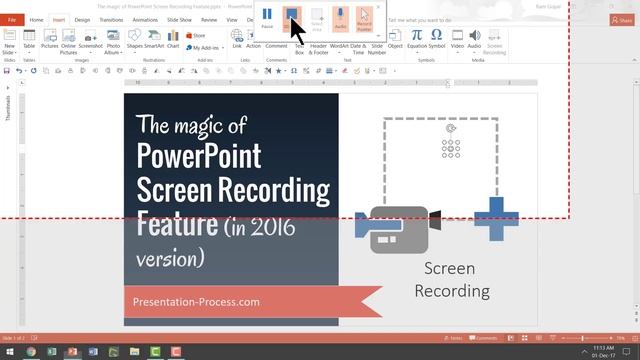The image size is (640, 360).
Task: Open the Transitions tab
Action: click(x=111, y=20)
